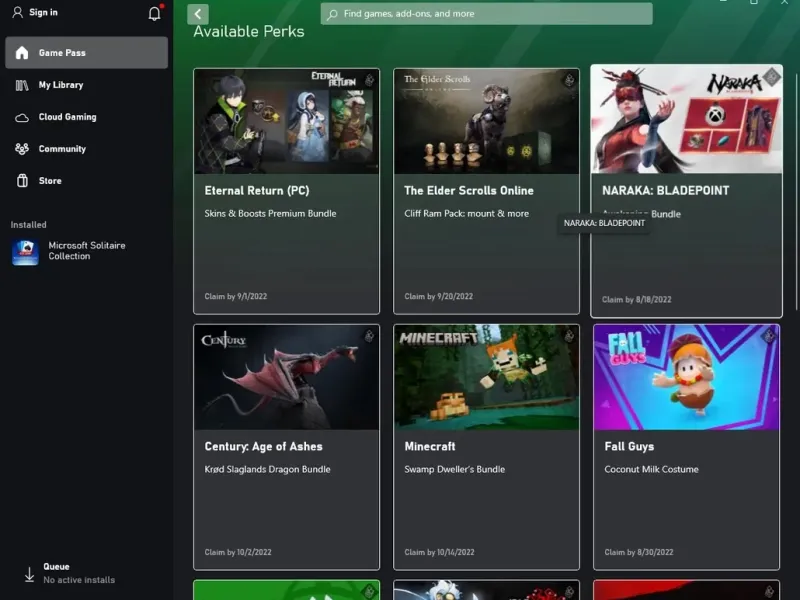Go back using the back arrow button
The height and width of the screenshot is (600, 800).
click(x=198, y=14)
